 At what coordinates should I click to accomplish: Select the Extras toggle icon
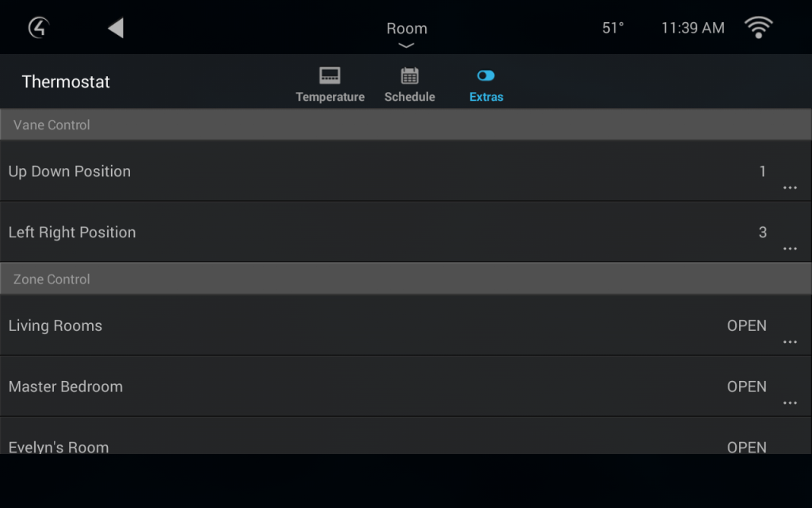tap(486, 75)
